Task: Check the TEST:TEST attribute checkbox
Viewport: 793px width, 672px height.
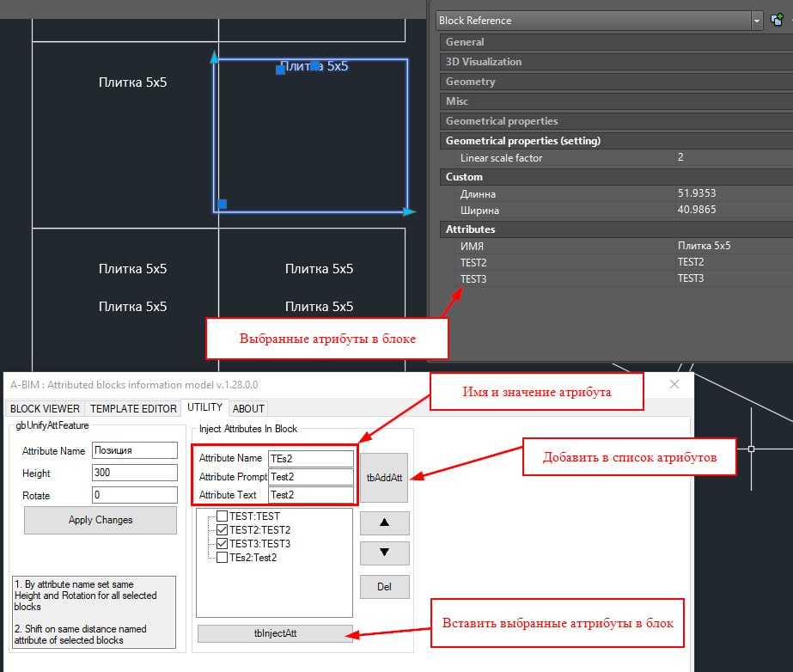Action: click(223, 516)
